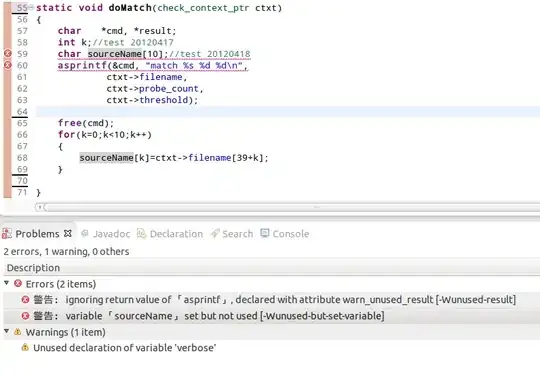This screenshot has height=375, width=540.
Task: Click sourceName in the line 59 declaration
Action: pyautogui.click(x=115, y=54)
